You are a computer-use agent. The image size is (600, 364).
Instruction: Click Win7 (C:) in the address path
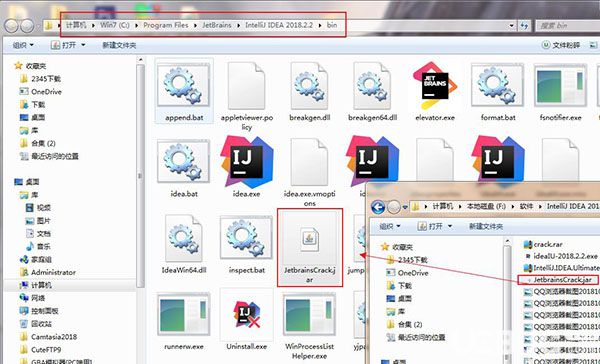pyautogui.click(x=115, y=25)
